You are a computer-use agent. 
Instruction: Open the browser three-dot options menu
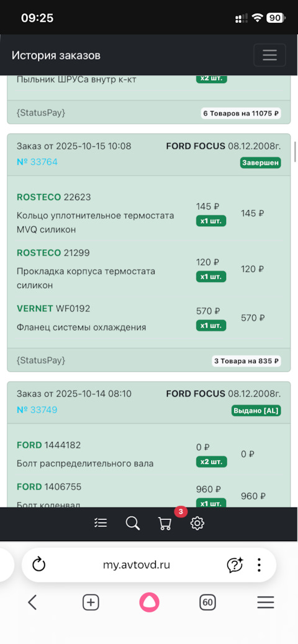[260, 565]
